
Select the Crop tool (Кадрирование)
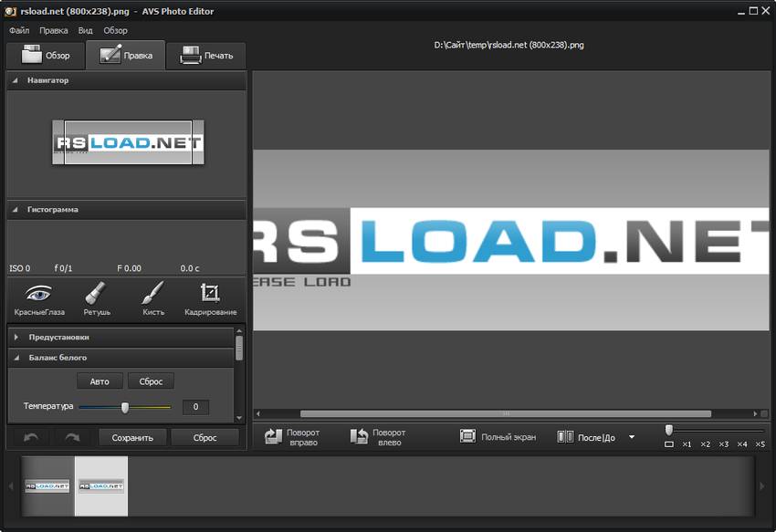click(x=211, y=299)
